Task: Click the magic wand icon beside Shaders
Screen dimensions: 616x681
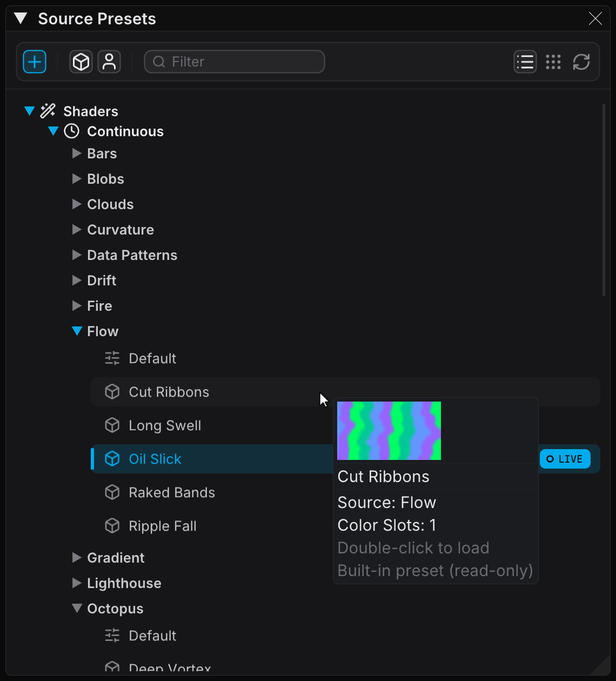Action: coord(48,111)
